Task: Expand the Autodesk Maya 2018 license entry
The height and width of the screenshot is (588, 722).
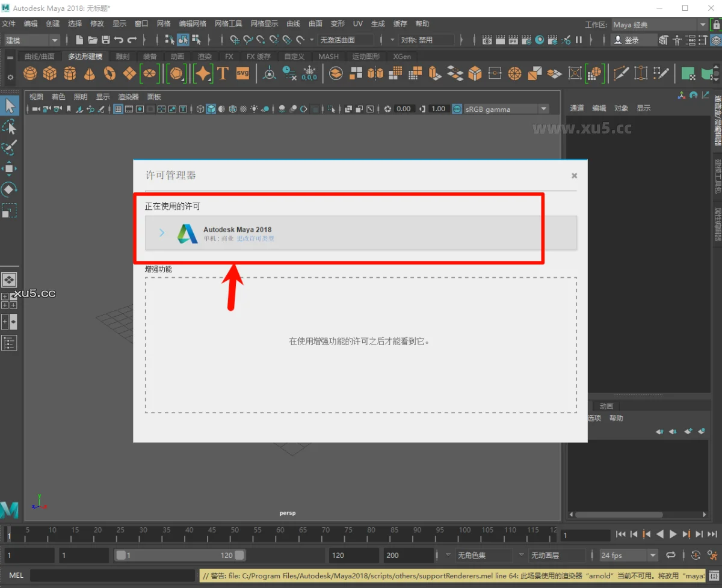Action: pos(162,233)
